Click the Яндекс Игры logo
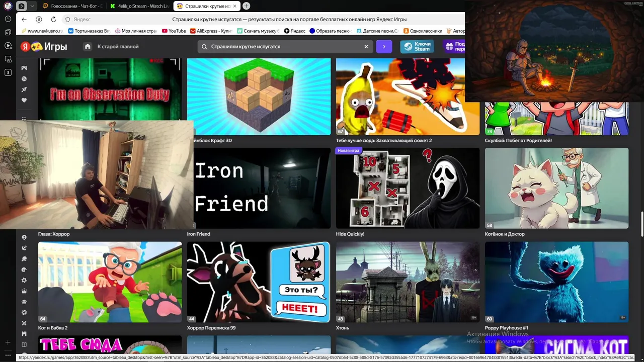The height and width of the screenshot is (362, 644). [44, 46]
